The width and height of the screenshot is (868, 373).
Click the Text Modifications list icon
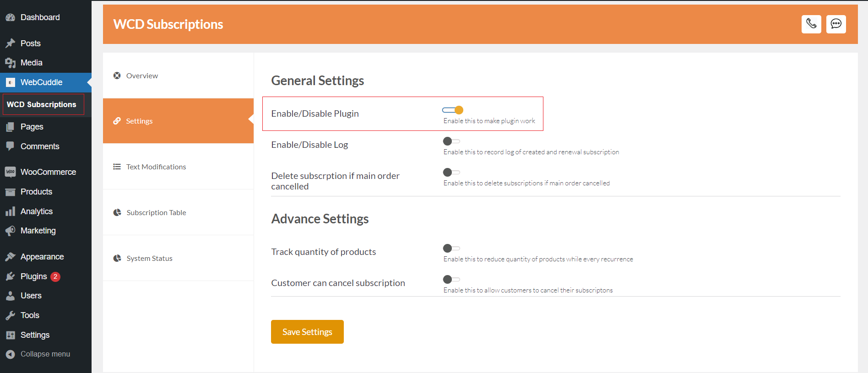click(x=117, y=167)
